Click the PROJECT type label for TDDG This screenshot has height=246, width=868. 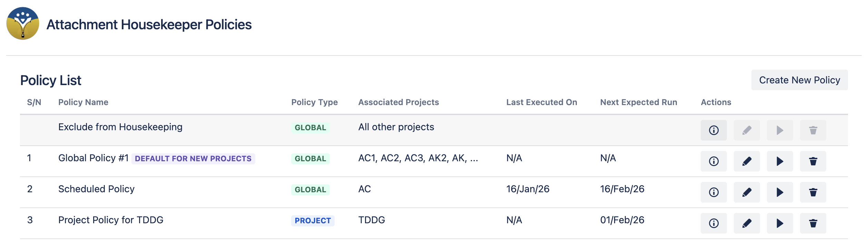313,221
